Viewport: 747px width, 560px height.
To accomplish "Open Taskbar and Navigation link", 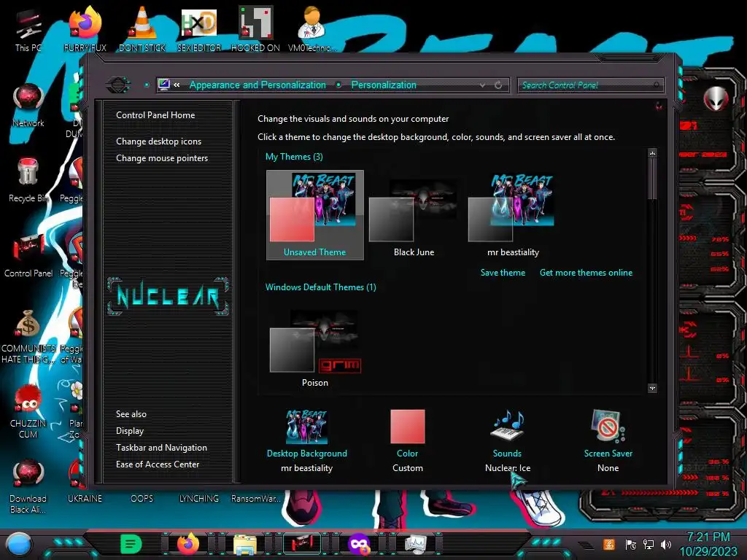I will pos(161,448).
